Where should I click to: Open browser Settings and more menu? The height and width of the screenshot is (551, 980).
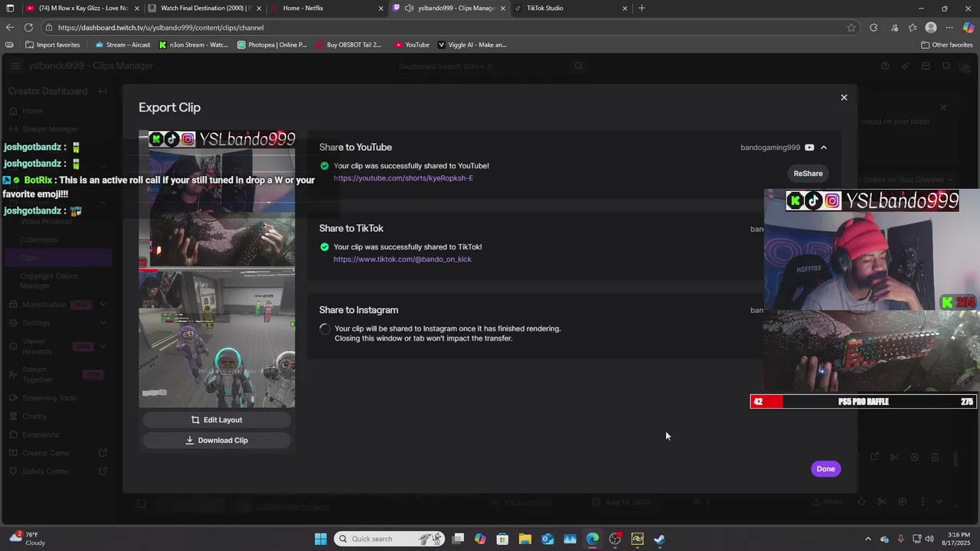pyautogui.click(x=949, y=28)
